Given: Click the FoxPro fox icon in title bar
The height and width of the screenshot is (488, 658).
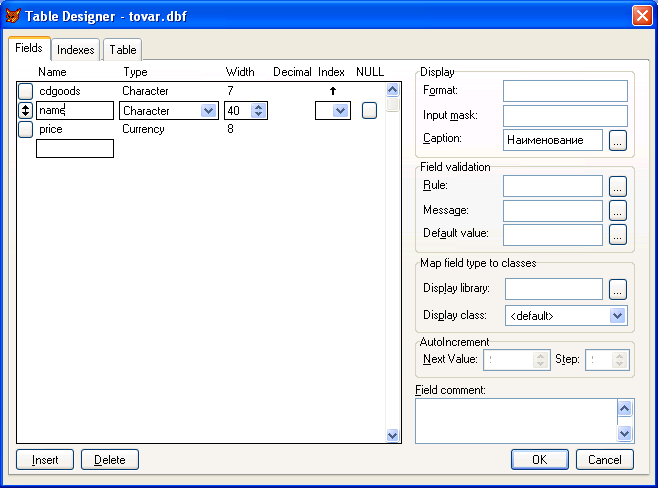Looking at the screenshot, I should [13, 16].
